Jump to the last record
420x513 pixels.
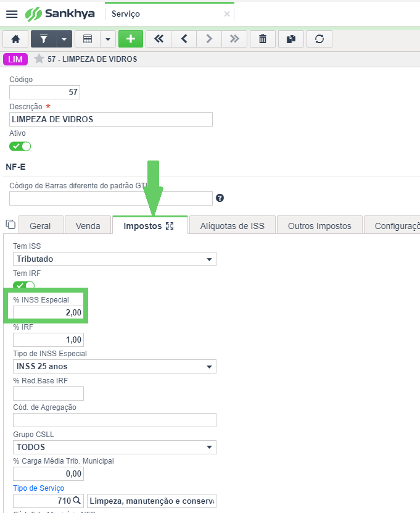[234, 40]
